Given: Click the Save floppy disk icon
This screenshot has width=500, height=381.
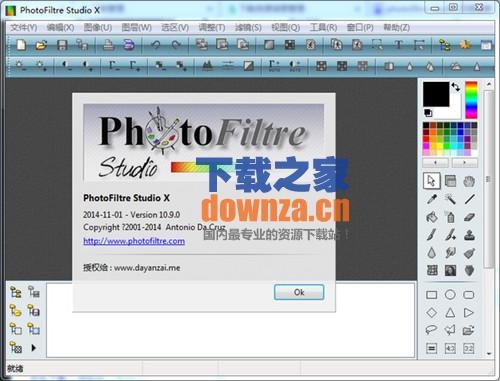Looking at the screenshot, I should [x=62, y=45].
